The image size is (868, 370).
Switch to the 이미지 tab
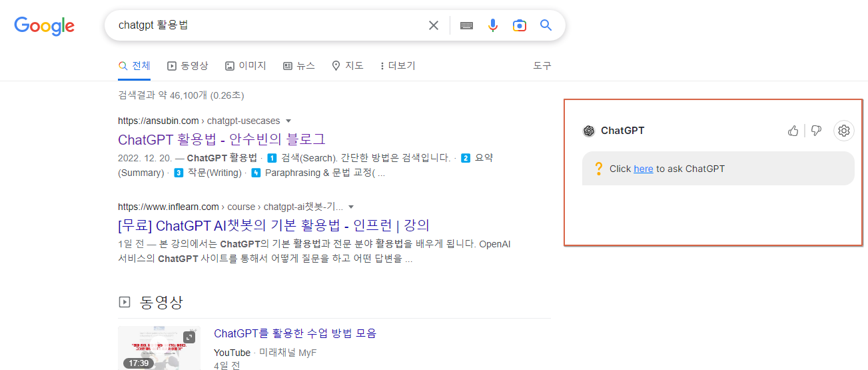(246, 65)
